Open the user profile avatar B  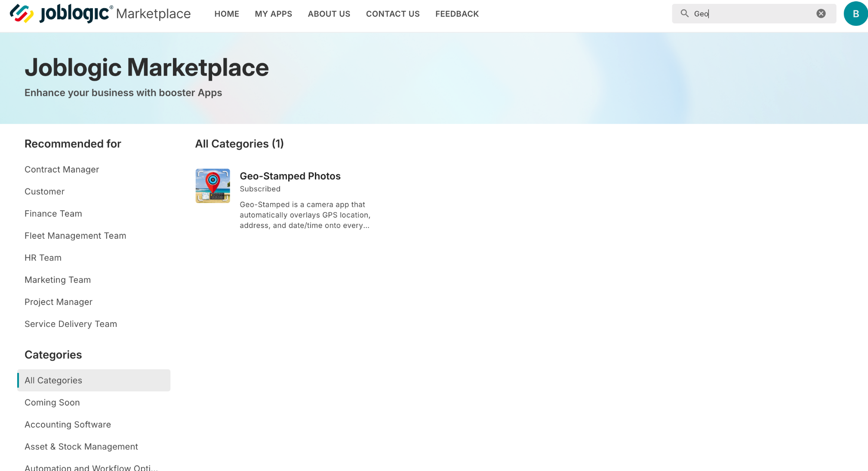(x=856, y=13)
